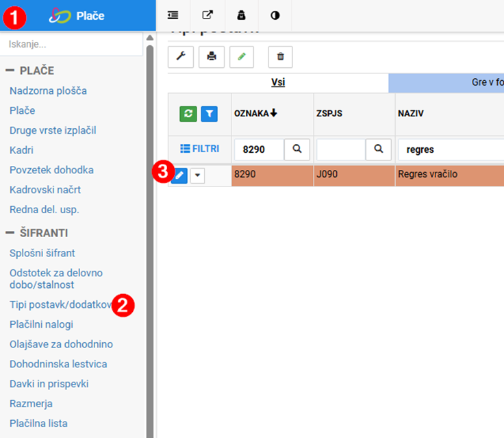This screenshot has width=504, height=438.
Task: Sort by ZSPJS column header
Action: point(329,113)
